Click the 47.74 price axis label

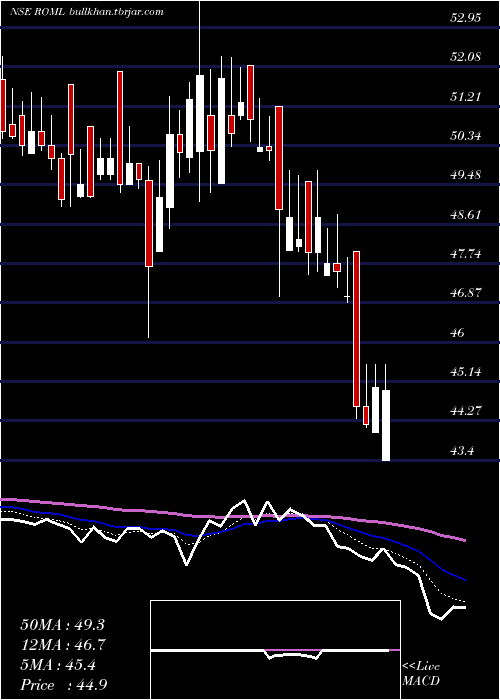click(466, 254)
